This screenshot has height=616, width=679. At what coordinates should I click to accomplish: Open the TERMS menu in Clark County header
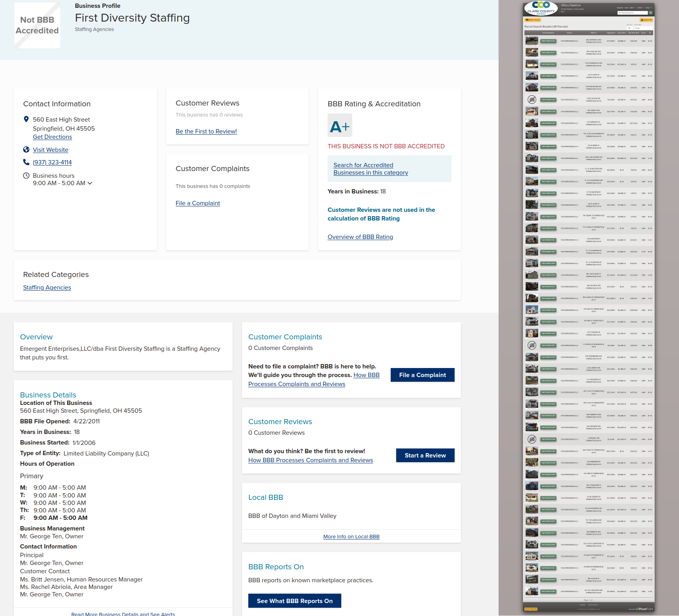(640, 8)
